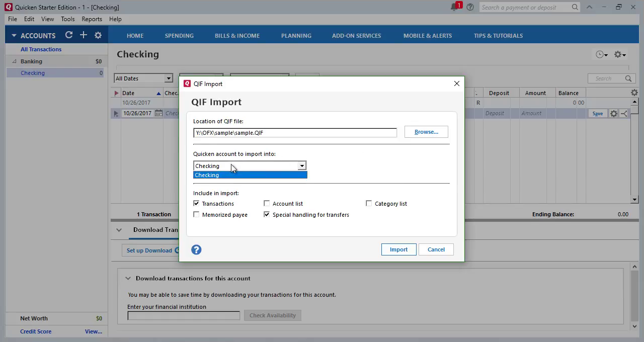Click the register scrollbar down arrow

coord(634,200)
